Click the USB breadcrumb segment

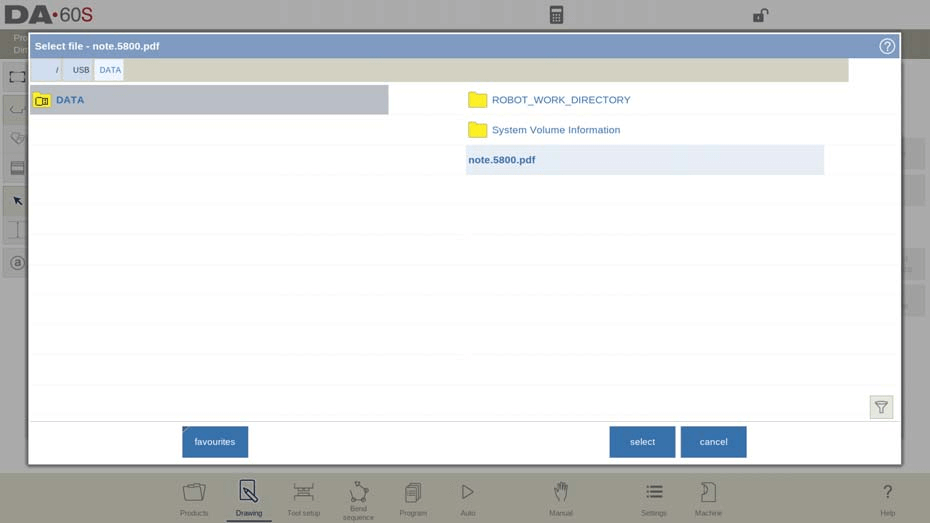pos(81,70)
